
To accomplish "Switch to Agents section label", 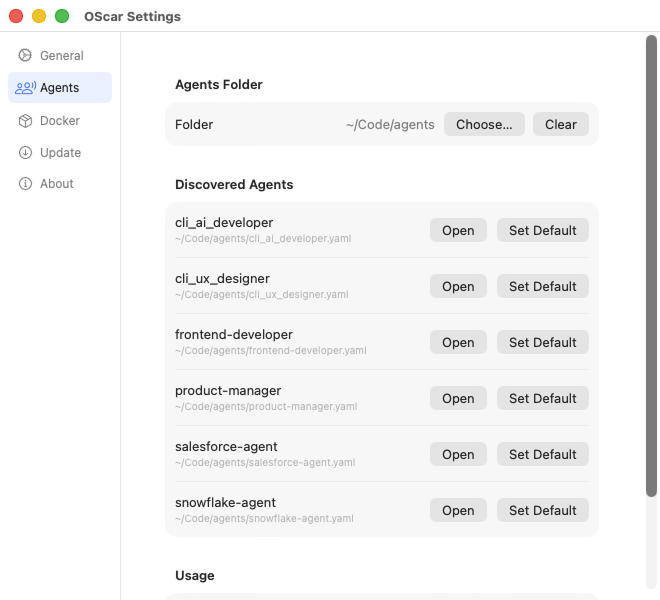I will pos(59,88).
